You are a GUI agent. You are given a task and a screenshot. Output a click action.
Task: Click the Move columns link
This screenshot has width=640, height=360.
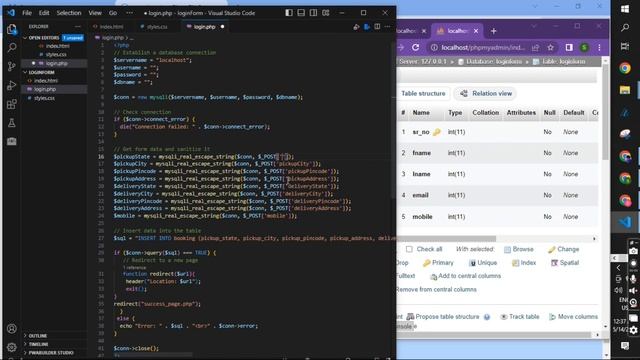click(573, 317)
